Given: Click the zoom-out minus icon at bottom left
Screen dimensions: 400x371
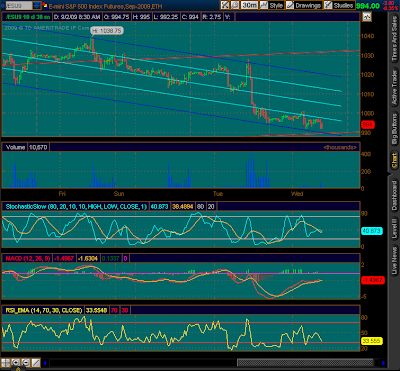Looking at the screenshot, I should click(x=26, y=363).
